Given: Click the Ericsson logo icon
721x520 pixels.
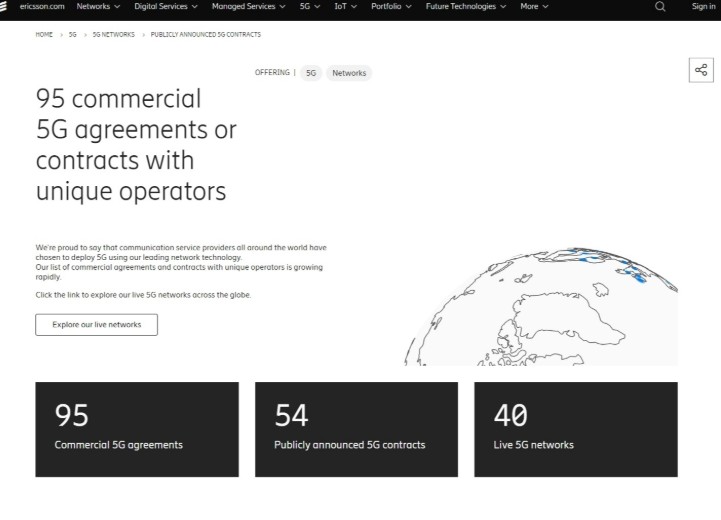Looking at the screenshot, I should [3, 6].
